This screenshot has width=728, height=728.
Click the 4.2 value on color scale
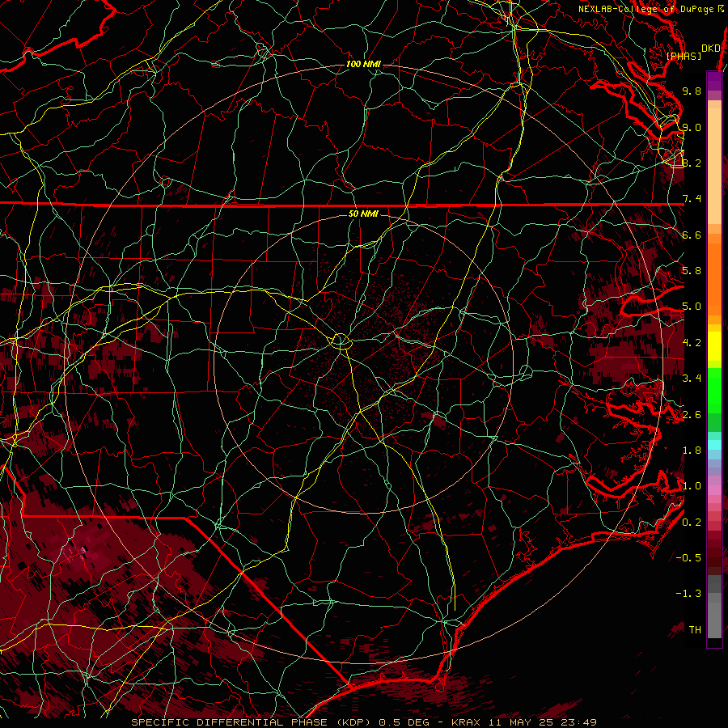pos(692,343)
